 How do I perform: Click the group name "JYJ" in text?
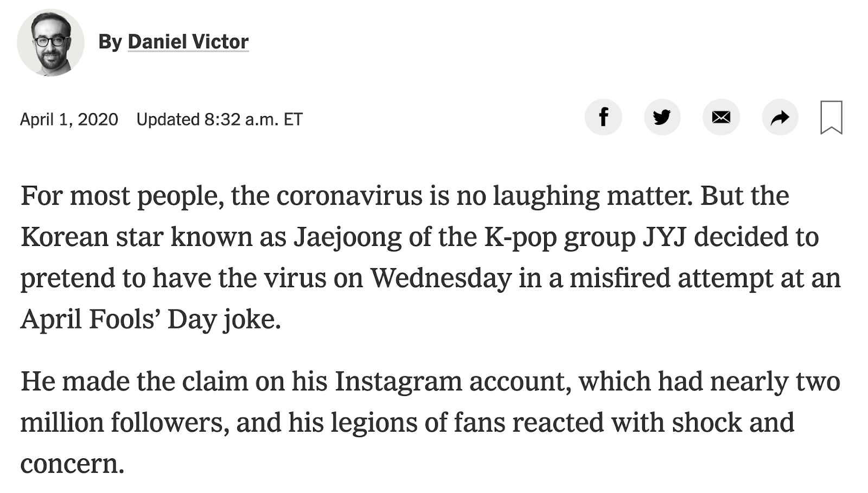click(x=665, y=237)
